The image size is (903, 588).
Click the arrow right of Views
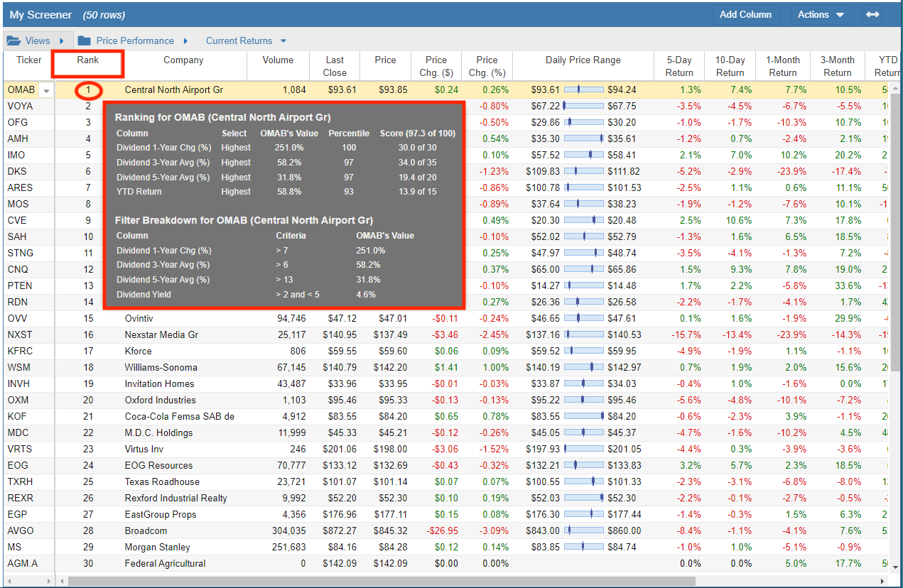coord(62,40)
